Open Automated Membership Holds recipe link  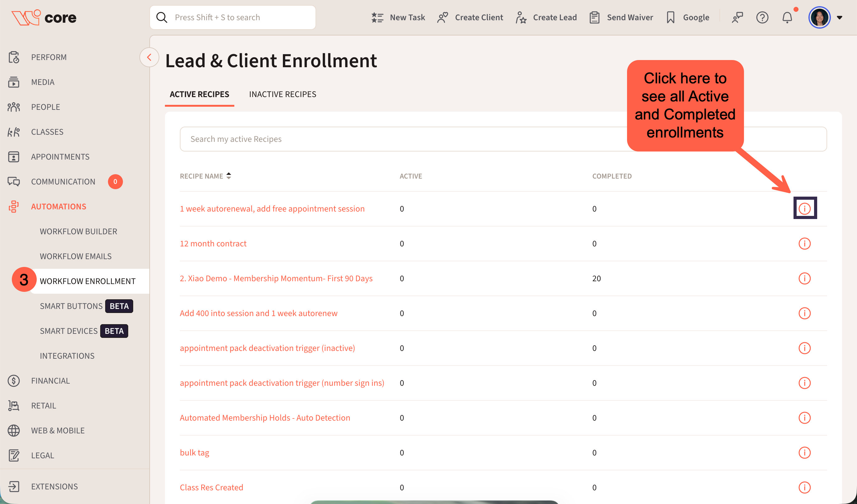265,418
